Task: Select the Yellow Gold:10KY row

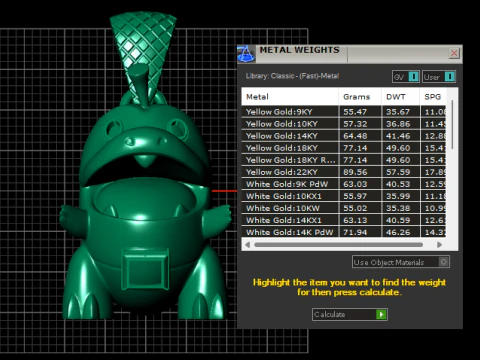Action: [344, 124]
